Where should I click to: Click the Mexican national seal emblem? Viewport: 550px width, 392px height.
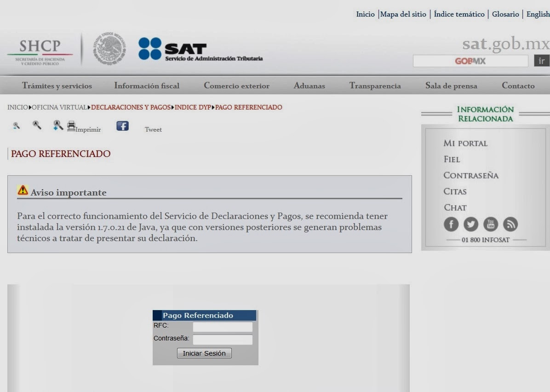tap(109, 48)
